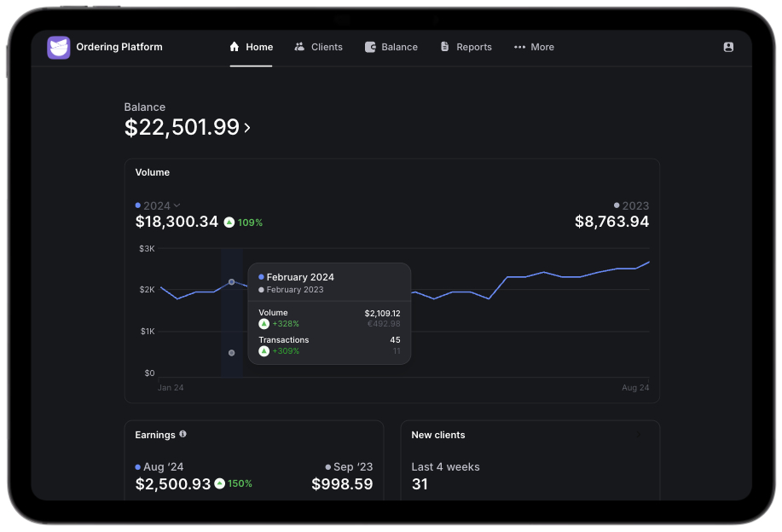The width and height of the screenshot is (782, 532).
Task: Click the Reports document icon
Action: click(x=444, y=47)
